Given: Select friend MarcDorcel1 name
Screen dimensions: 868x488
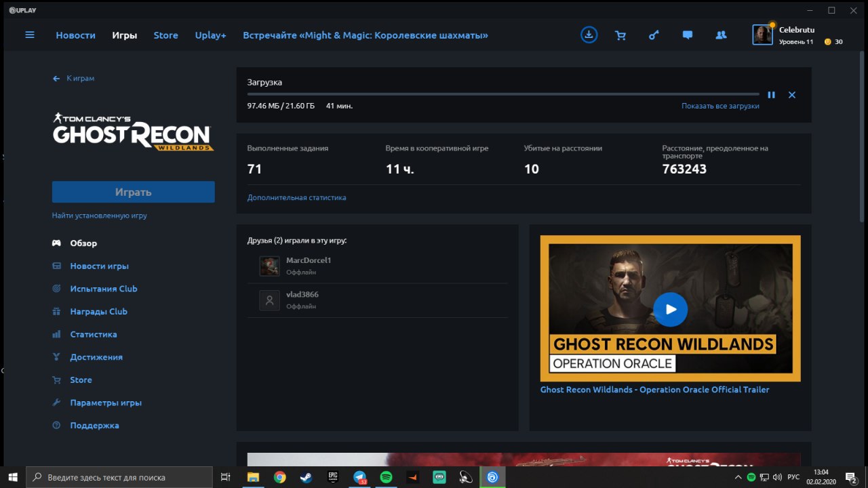Looking at the screenshot, I should click(309, 260).
